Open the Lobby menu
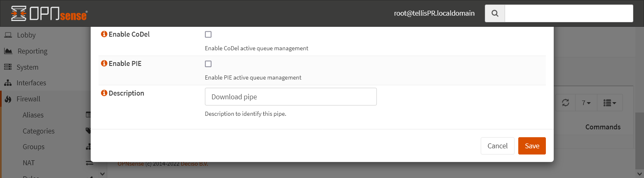 click(x=26, y=35)
